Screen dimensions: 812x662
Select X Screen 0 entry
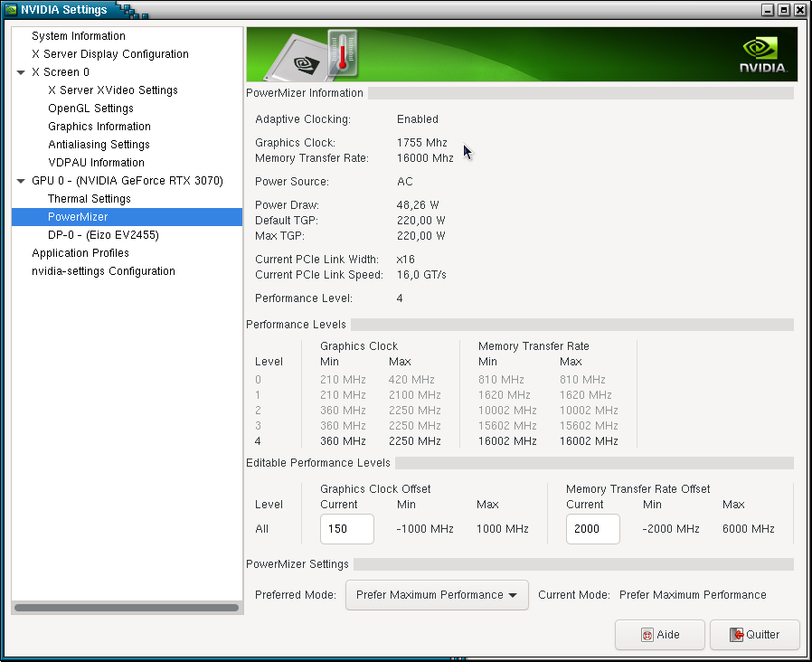tap(60, 72)
